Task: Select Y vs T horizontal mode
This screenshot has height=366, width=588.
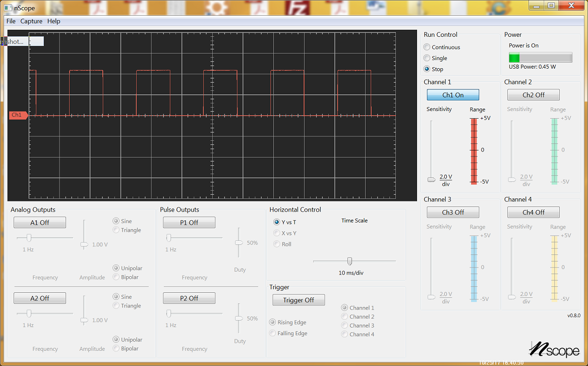Action: click(276, 222)
